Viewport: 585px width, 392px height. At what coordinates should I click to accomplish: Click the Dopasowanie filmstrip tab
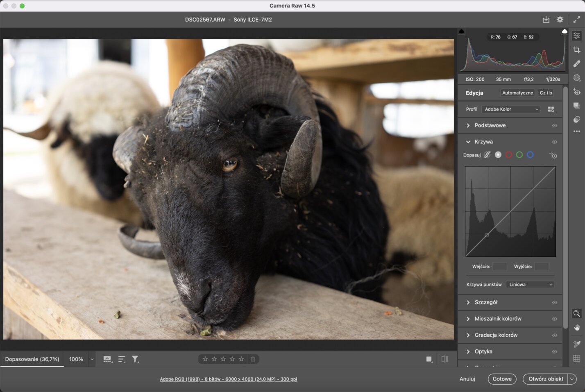click(x=32, y=359)
